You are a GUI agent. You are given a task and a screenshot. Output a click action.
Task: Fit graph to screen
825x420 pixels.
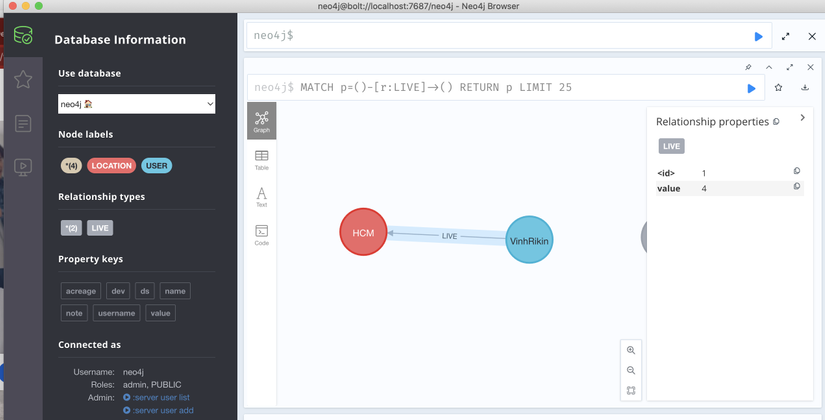pyautogui.click(x=631, y=391)
